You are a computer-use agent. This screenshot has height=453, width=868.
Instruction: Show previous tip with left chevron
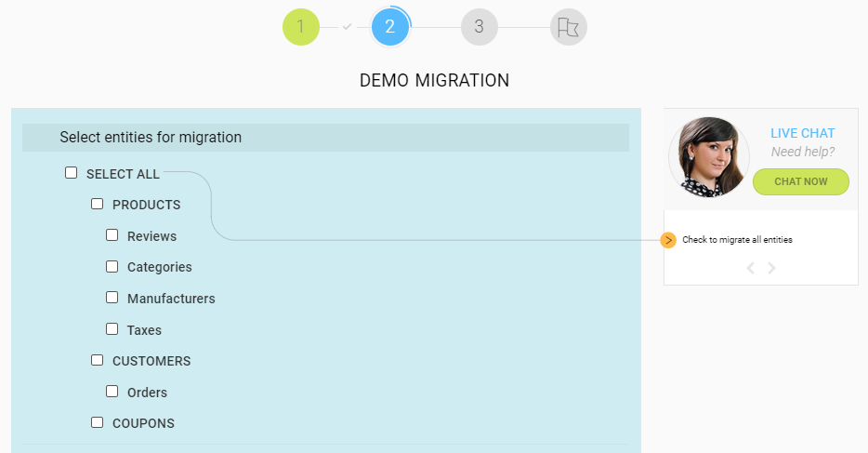(751, 268)
